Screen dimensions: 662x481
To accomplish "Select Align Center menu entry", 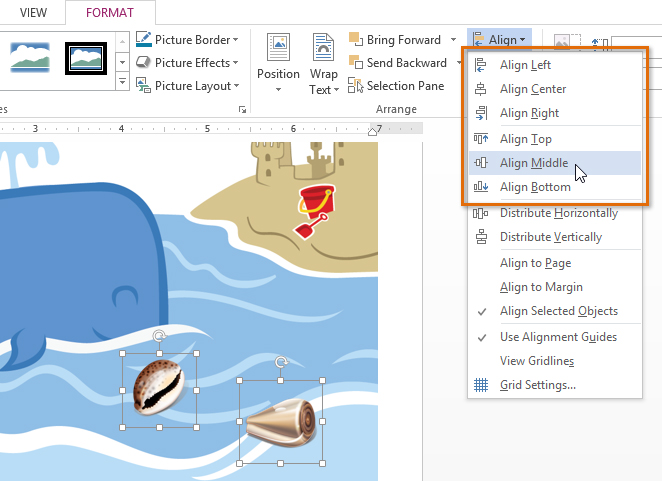I will tap(555, 89).
